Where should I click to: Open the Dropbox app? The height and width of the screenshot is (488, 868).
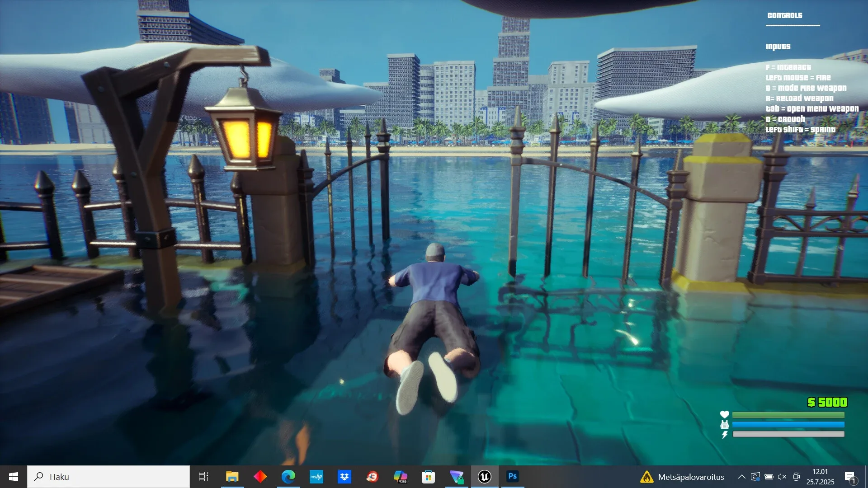click(344, 477)
